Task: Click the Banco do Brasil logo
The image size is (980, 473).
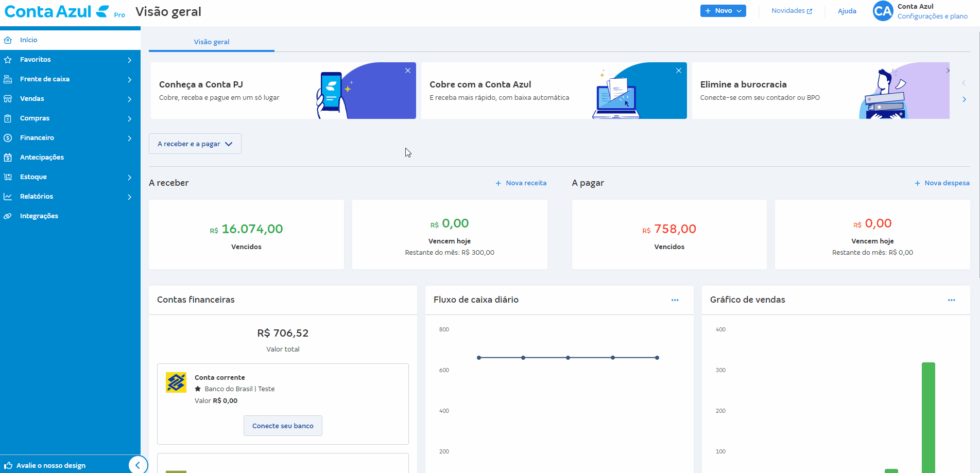Action: [x=176, y=382]
